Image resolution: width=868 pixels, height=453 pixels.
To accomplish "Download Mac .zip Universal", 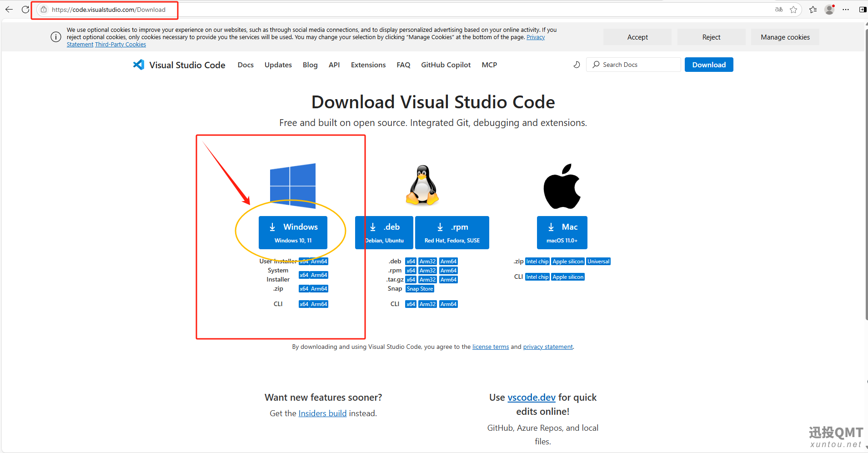I will tap(598, 262).
